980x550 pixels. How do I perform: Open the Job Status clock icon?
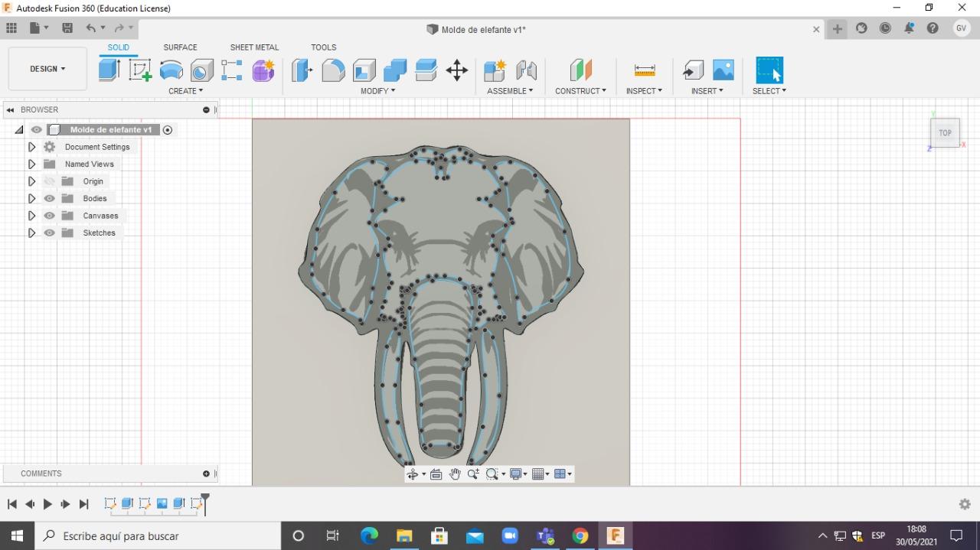point(885,28)
